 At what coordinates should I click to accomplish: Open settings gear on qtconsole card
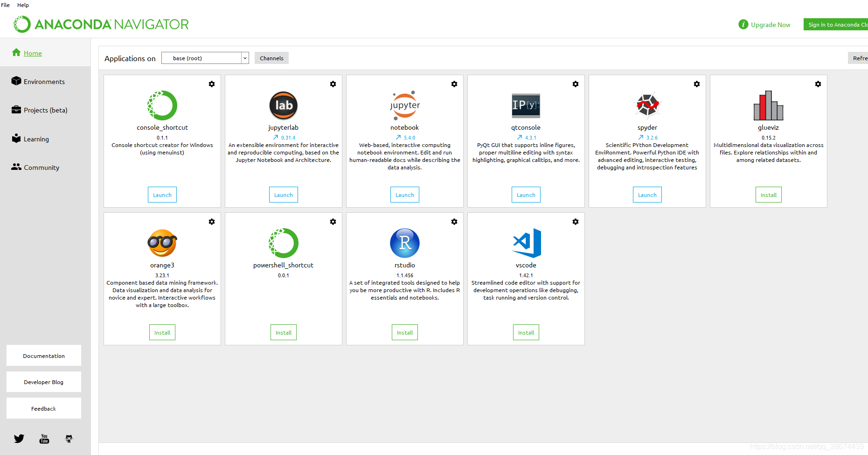(576, 84)
